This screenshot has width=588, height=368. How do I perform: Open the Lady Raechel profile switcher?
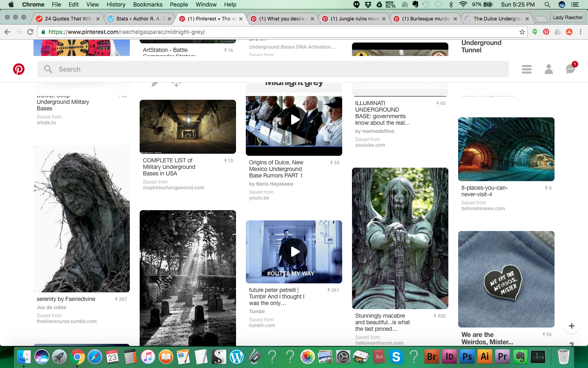pyautogui.click(x=567, y=18)
